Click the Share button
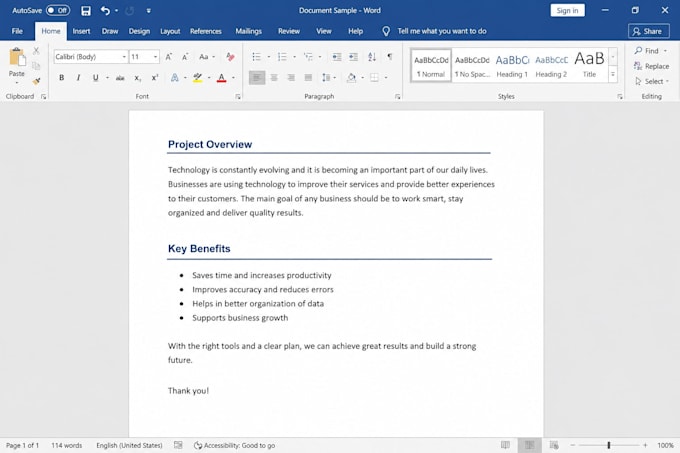 coord(648,31)
